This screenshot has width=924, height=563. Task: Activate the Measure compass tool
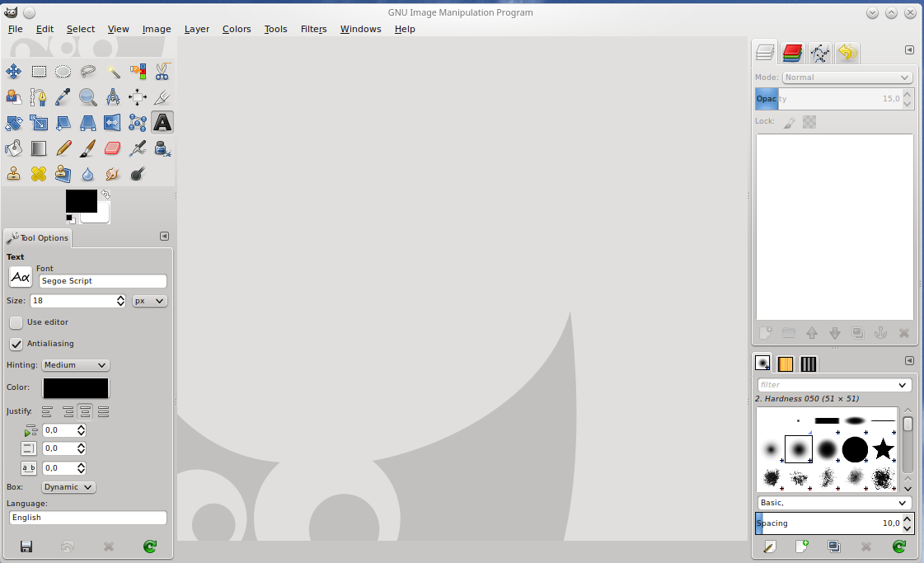pos(113,97)
